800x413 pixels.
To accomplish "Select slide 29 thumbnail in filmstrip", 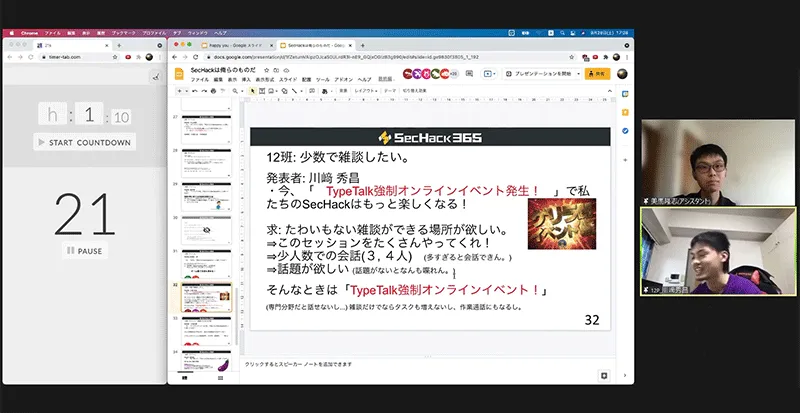I will click(x=207, y=197).
